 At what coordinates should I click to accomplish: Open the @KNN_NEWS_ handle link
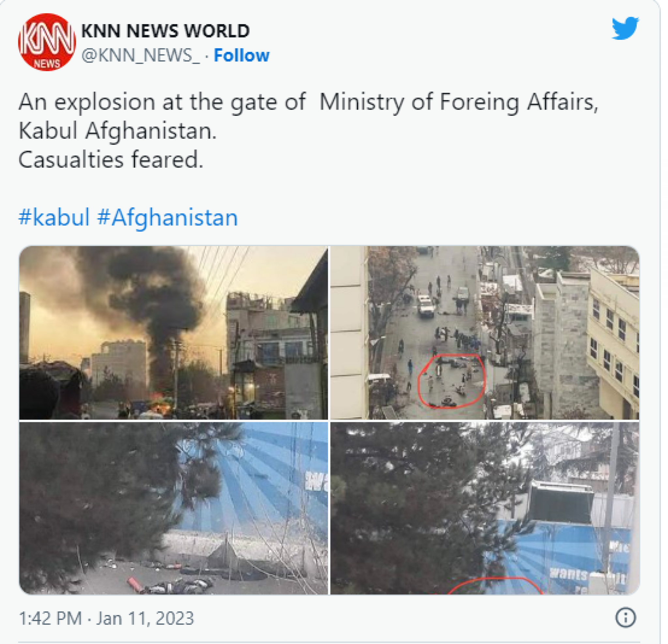point(140,55)
